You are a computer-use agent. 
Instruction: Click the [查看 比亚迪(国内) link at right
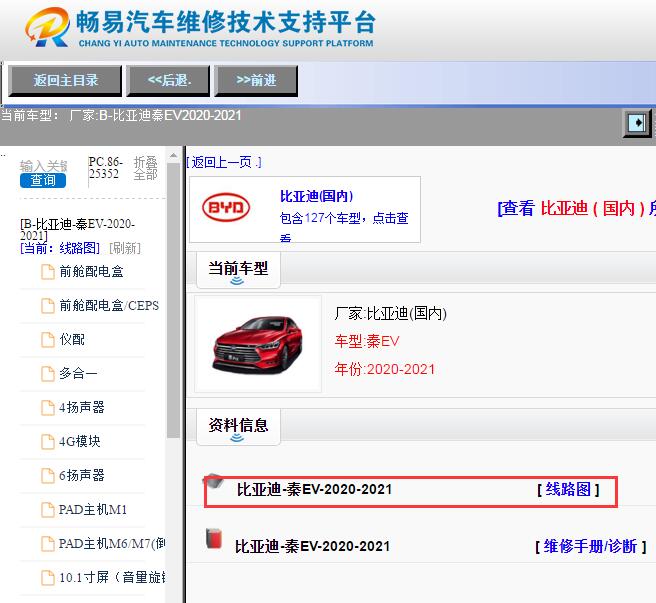[x=577, y=208]
